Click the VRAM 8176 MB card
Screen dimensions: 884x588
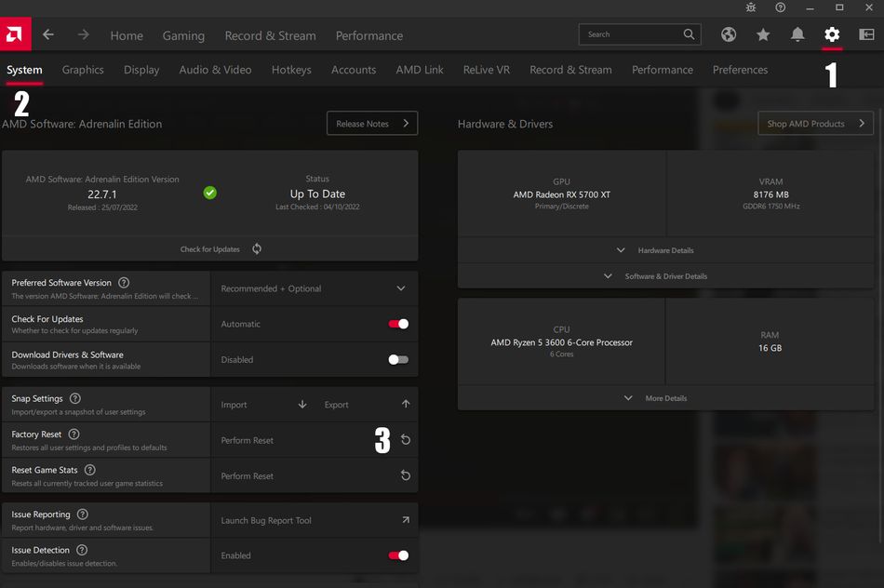coord(770,194)
